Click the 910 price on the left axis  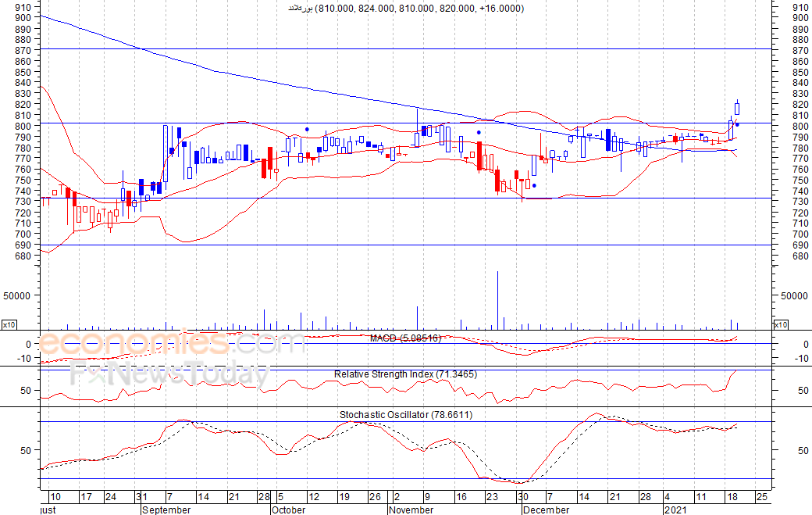[x=24, y=7]
